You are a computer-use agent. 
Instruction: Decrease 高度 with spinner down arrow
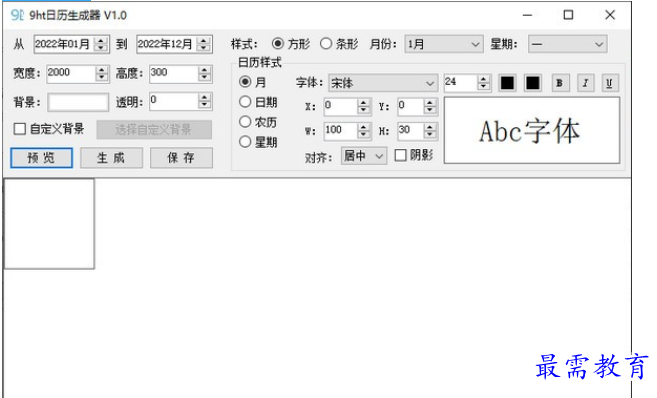[x=204, y=78]
